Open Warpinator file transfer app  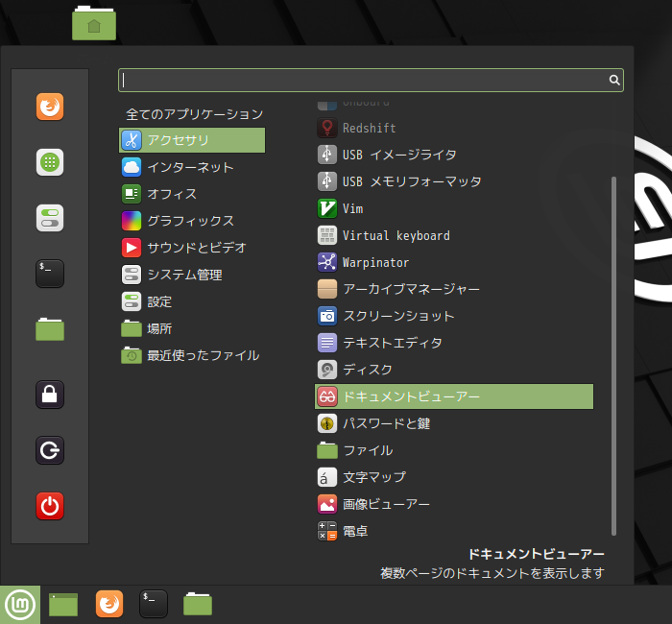tap(454, 262)
